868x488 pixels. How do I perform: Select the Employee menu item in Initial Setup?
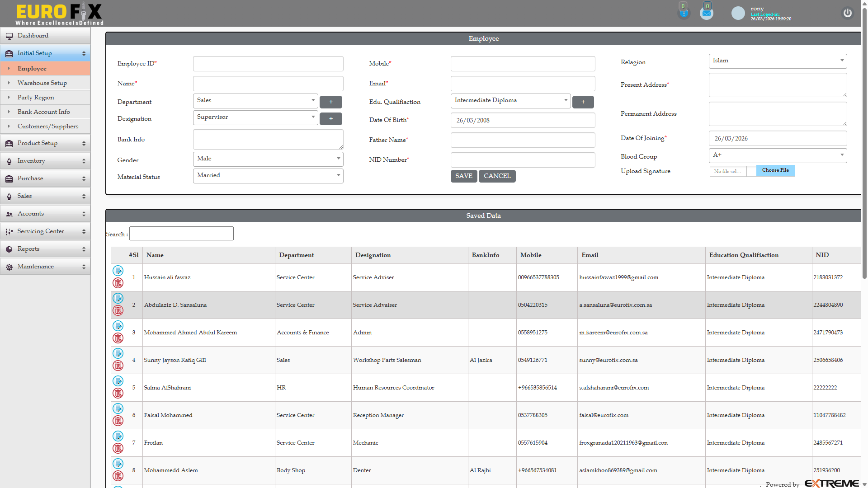click(32, 68)
